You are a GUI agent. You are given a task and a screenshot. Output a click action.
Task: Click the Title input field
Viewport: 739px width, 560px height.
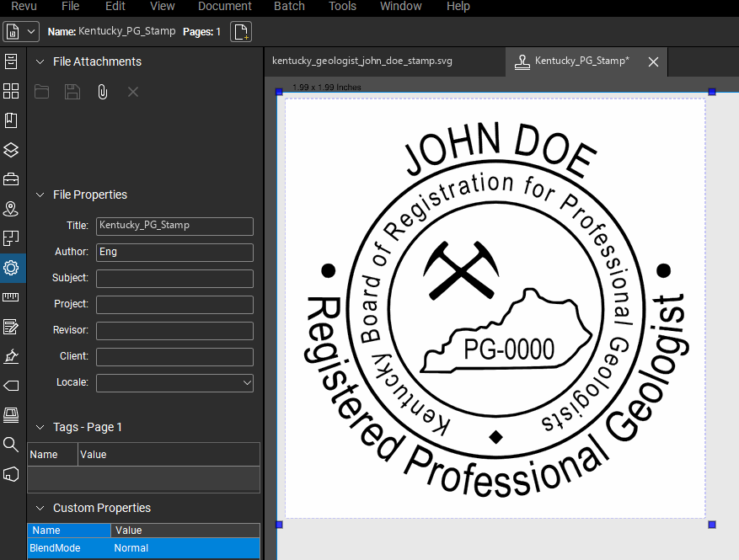click(175, 226)
